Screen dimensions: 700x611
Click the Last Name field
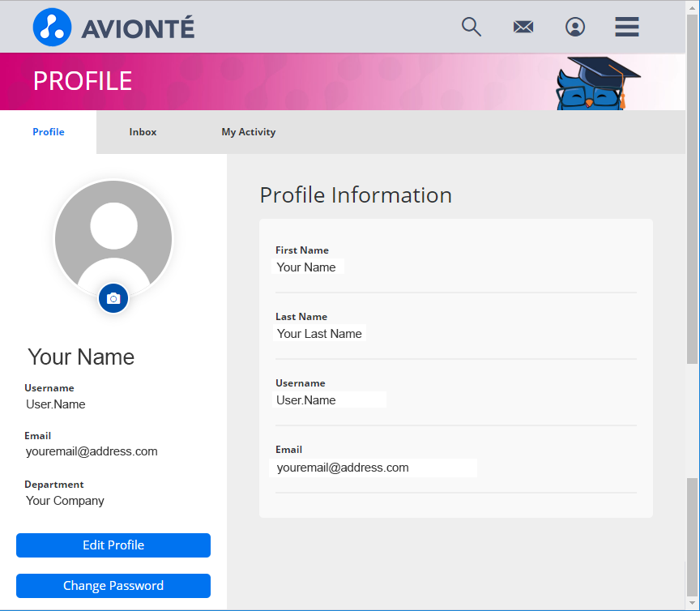tap(320, 334)
